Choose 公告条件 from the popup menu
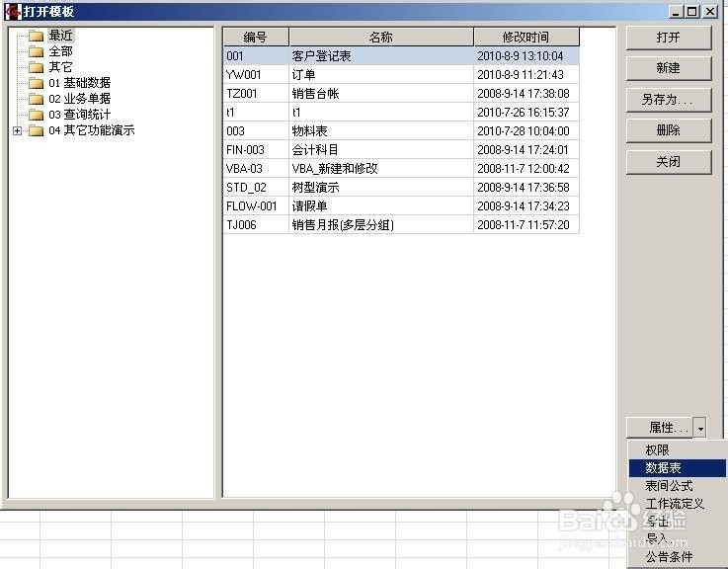 click(x=678, y=556)
